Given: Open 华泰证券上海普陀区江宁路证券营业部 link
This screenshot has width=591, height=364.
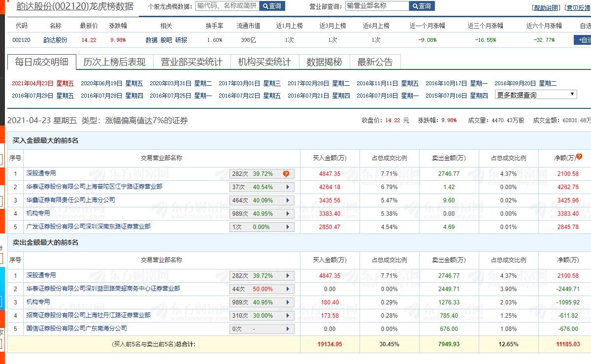Looking at the screenshot, I should pyautogui.click(x=94, y=187).
